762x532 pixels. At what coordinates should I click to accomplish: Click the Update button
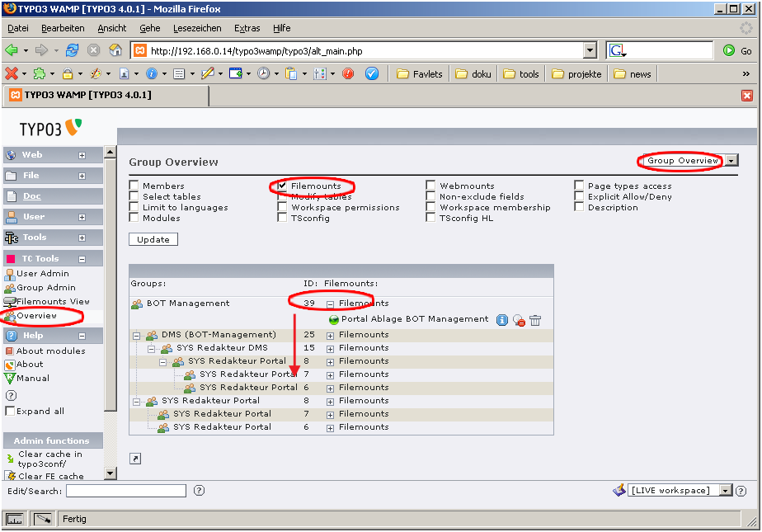(153, 239)
